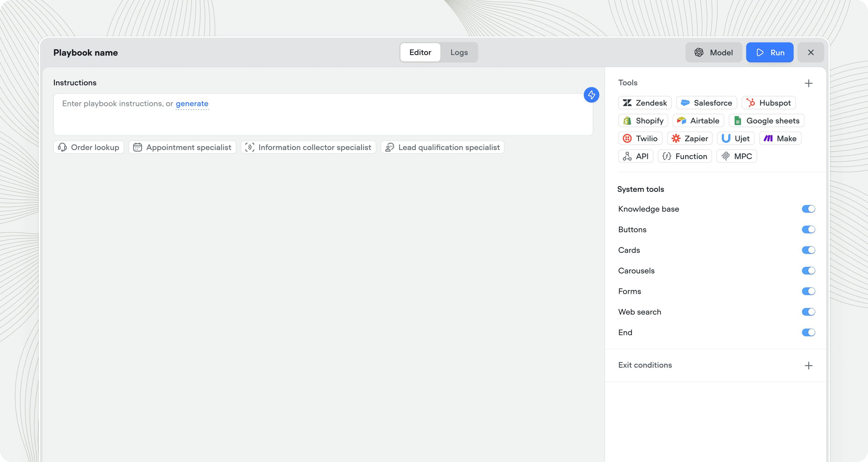Add the Google sheets tool
The width and height of the screenshot is (868, 462).
pos(766,121)
